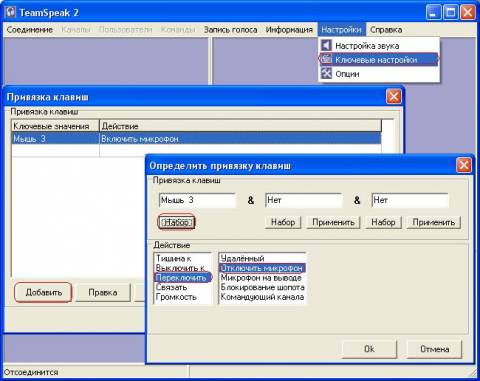Click the keyboard icon beside Ключевые настройки
Image resolution: width=480 pixels, height=381 pixels.
326,59
